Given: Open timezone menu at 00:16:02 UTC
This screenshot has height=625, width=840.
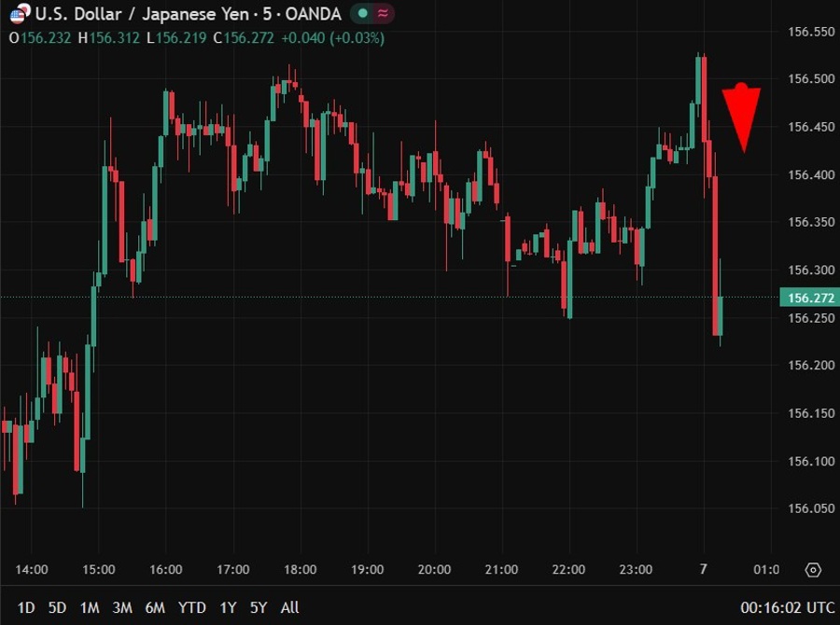Looking at the screenshot, I should (x=788, y=608).
